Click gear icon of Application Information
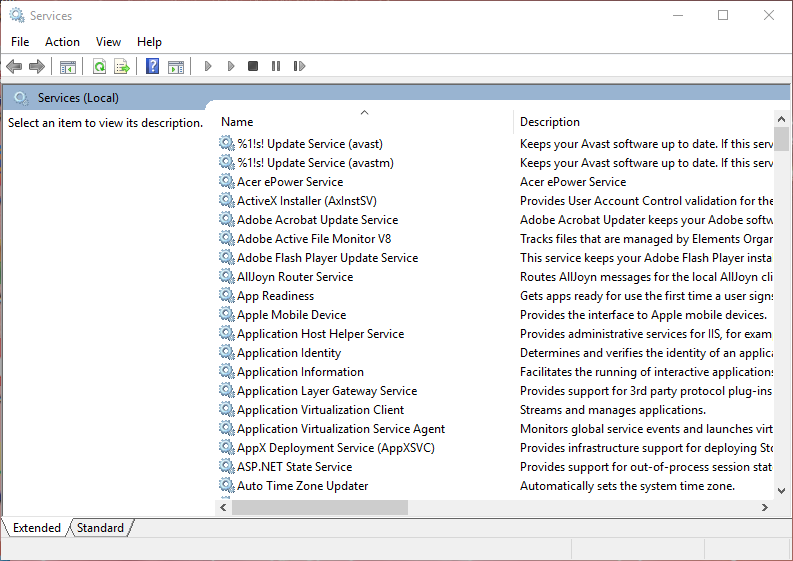The image size is (793, 561). [227, 371]
